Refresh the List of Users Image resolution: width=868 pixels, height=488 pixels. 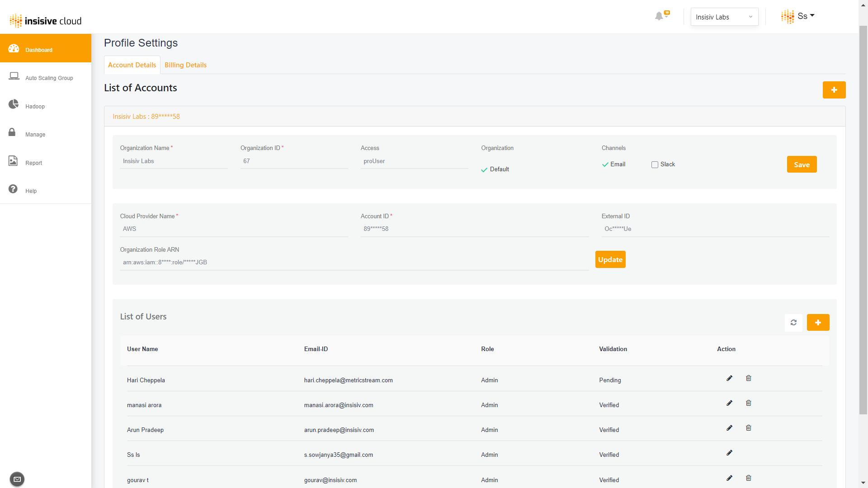tap(793, 323)
